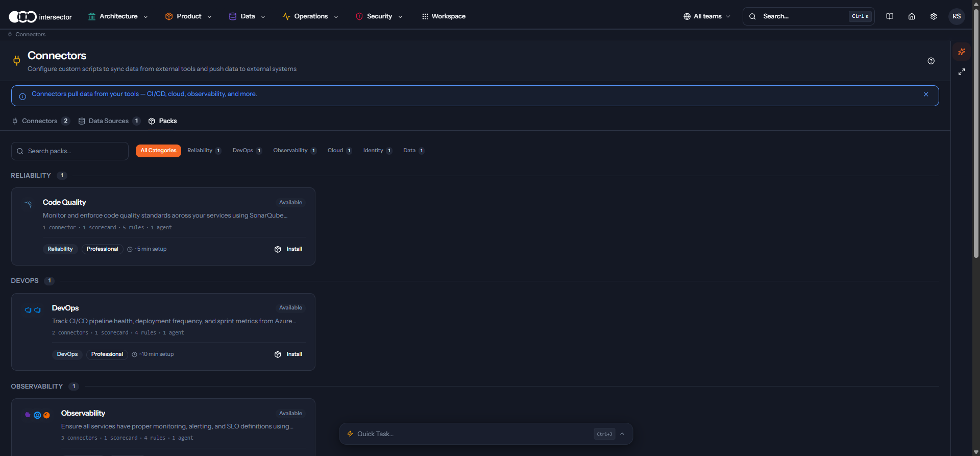Viewport: 980px width, 456px height.
Task: Click the Observability pack logo icons
Action: click(x=37, y=415)
